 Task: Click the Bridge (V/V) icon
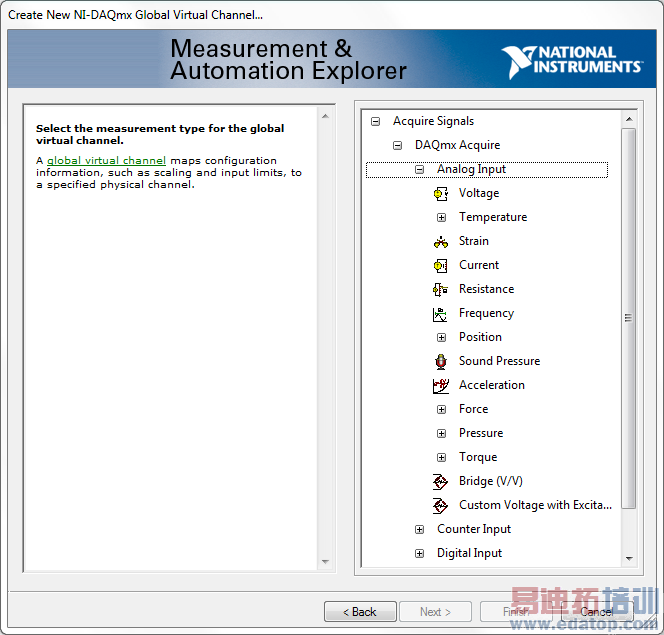point(440,482)
